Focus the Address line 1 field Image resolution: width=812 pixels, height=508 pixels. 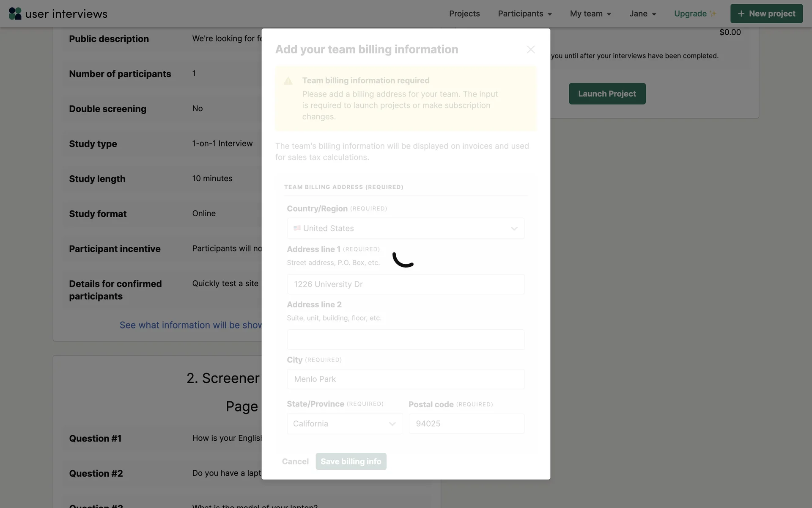(406, 284)
